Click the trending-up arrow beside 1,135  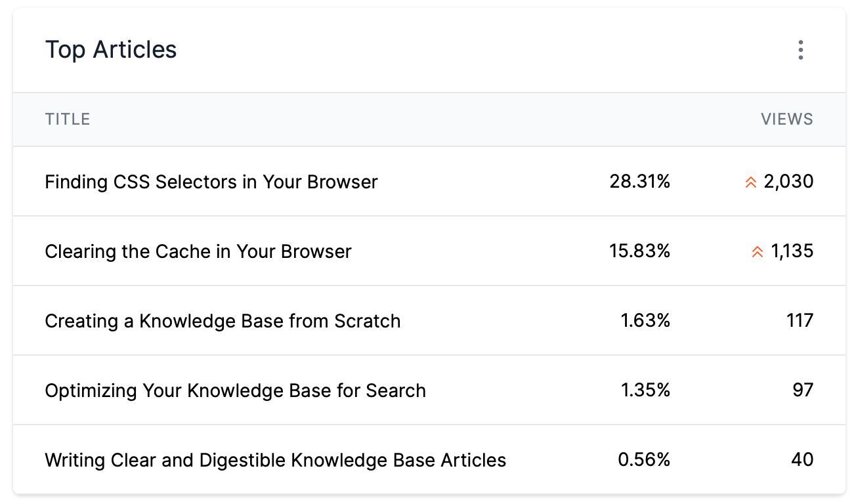pos(758,252)
